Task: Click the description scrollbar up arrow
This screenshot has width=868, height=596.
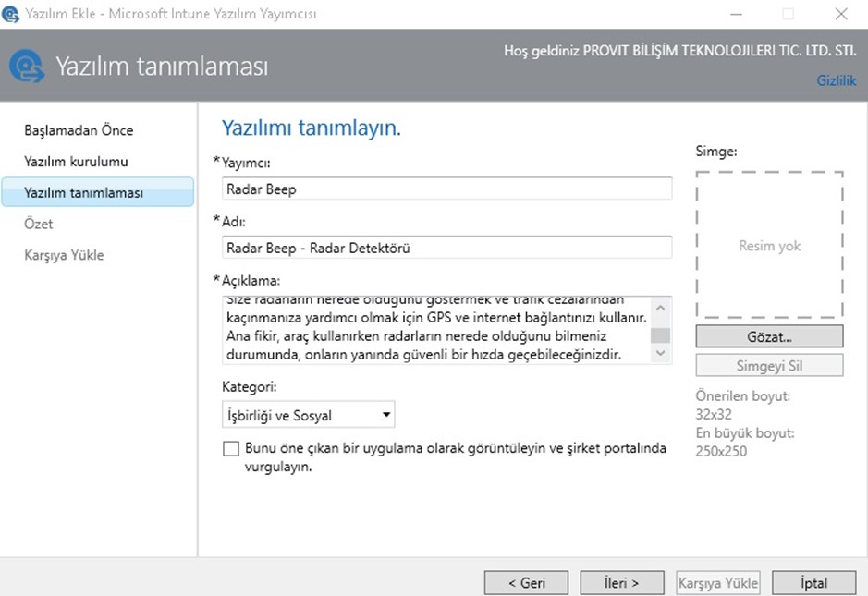Action: (660, 308)
